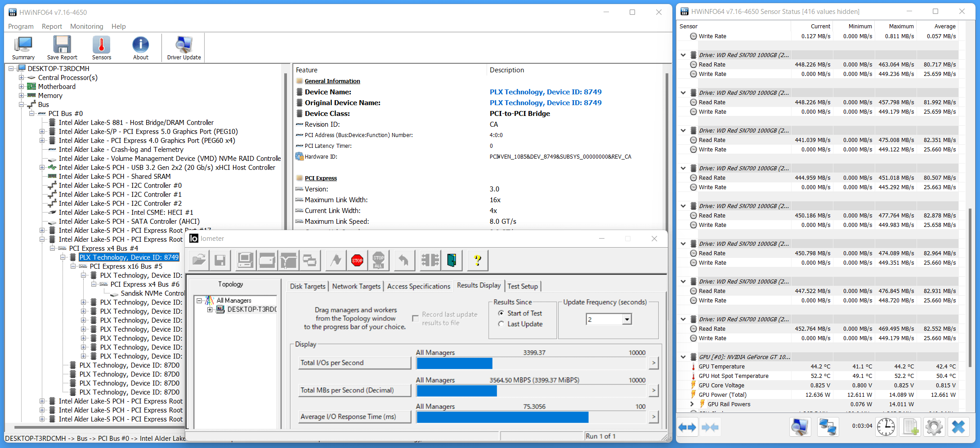Screen dimensions: 980x448
Task: Enable Record last update results to file
Action: 416,319
